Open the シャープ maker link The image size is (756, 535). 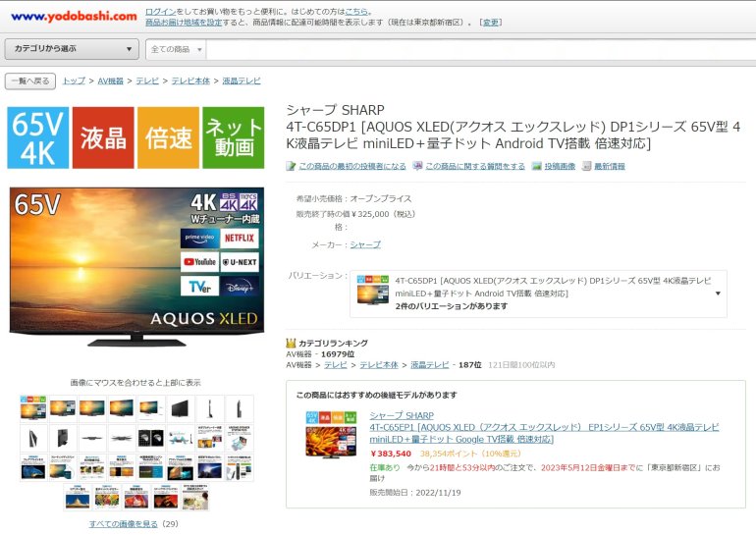(365, 244)
